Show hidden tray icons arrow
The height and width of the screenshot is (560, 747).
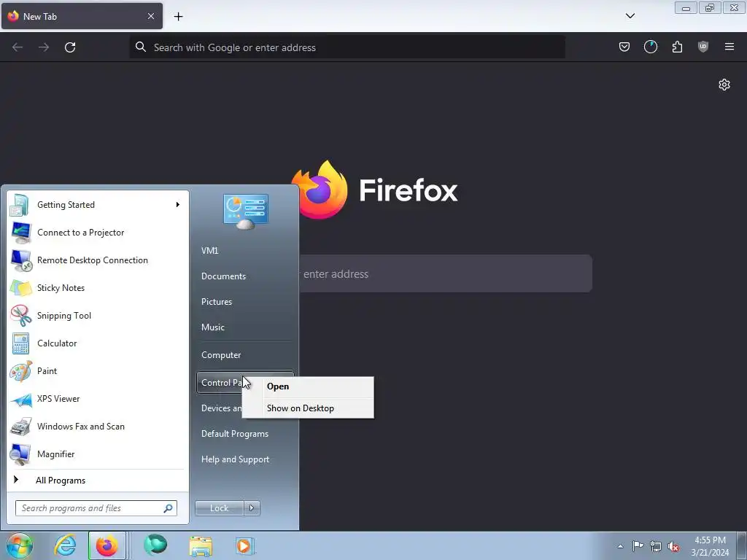620,546
